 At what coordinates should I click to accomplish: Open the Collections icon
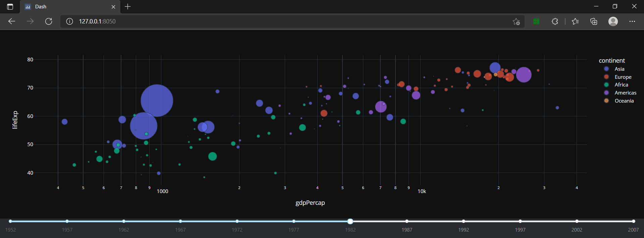[x=594, y=21]
